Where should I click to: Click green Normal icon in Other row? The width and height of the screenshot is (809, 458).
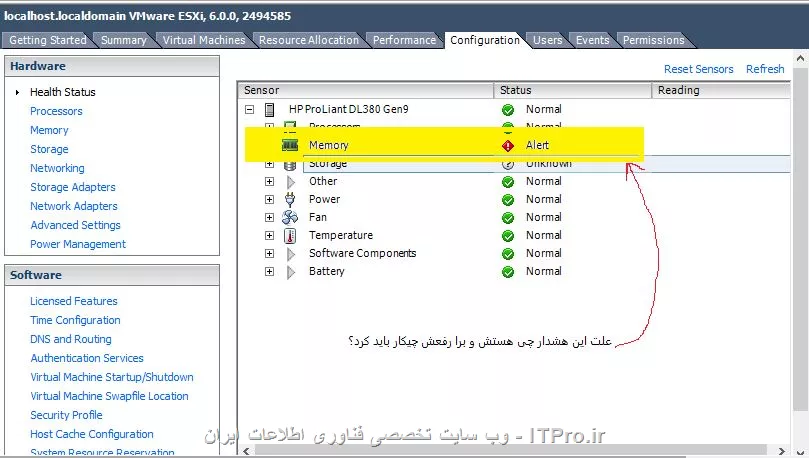point(508,182)
